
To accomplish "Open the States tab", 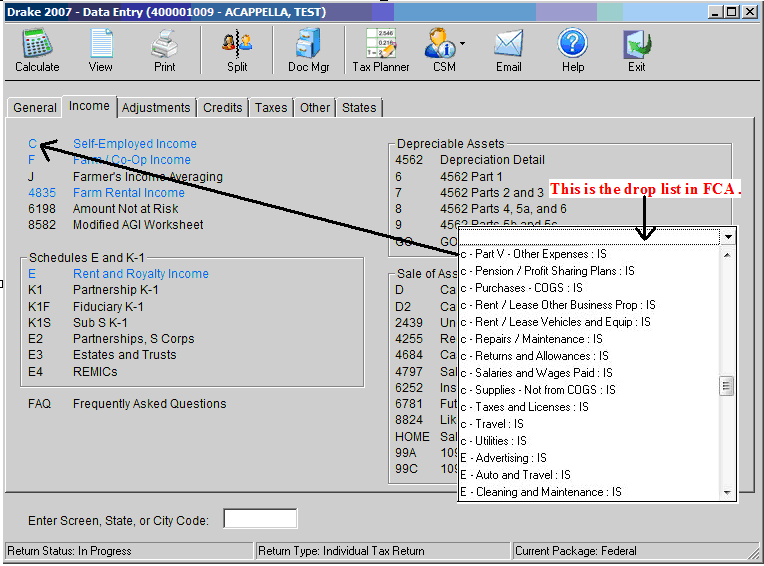I will (x=359, y=108).
